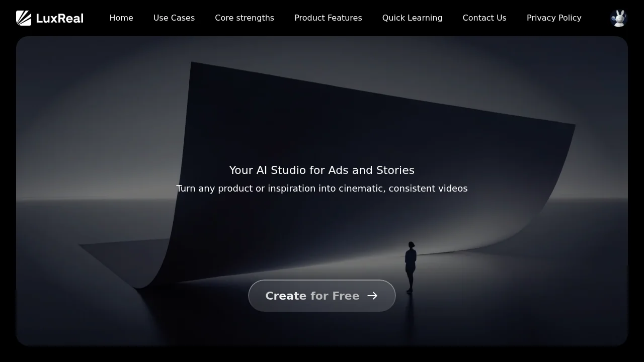
Task: Go to the Home nav item
Action: pos(121,18)
